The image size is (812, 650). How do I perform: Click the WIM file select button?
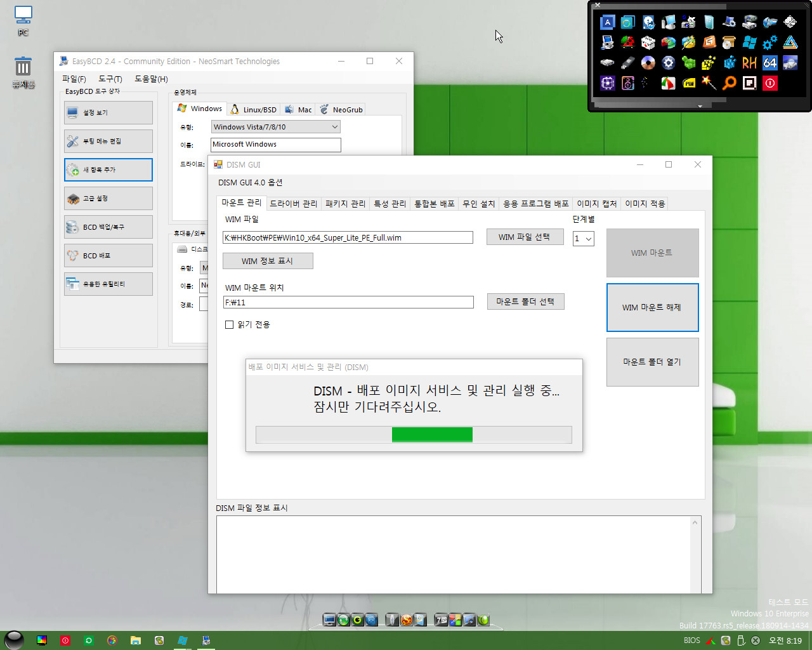click(525, 237)
